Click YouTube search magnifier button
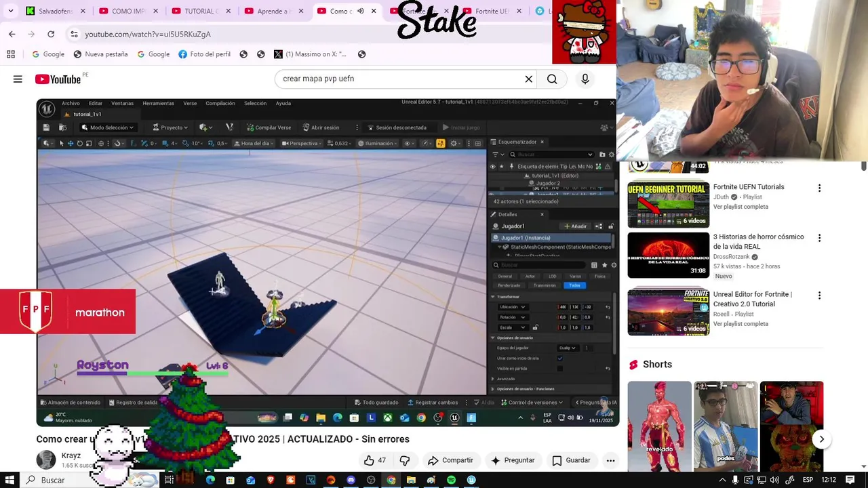Screen dimensions: 868x488 pyautogui.click(x=552, y=79)
